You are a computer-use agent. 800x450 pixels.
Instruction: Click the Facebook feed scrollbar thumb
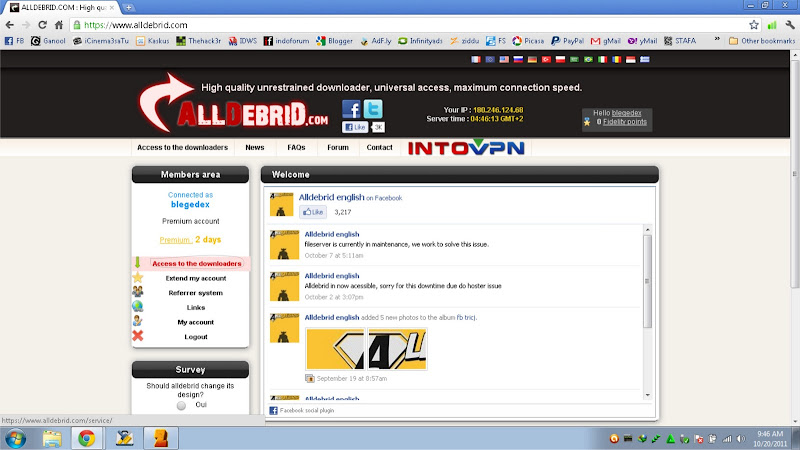(647, 281)
